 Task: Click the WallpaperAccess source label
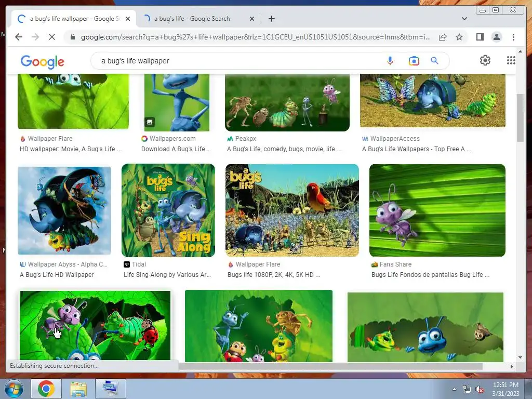[x=395, y=138]
